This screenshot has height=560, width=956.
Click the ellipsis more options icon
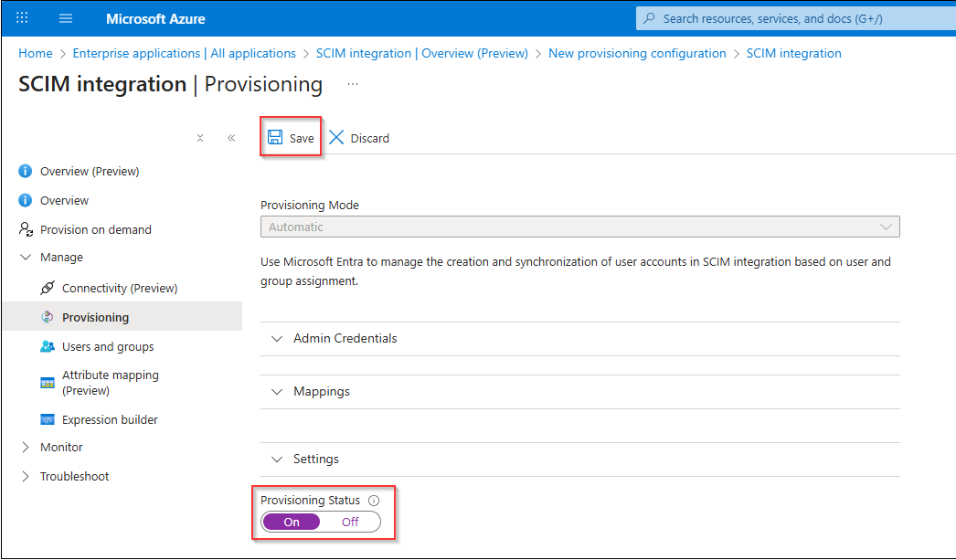(353, 84)
